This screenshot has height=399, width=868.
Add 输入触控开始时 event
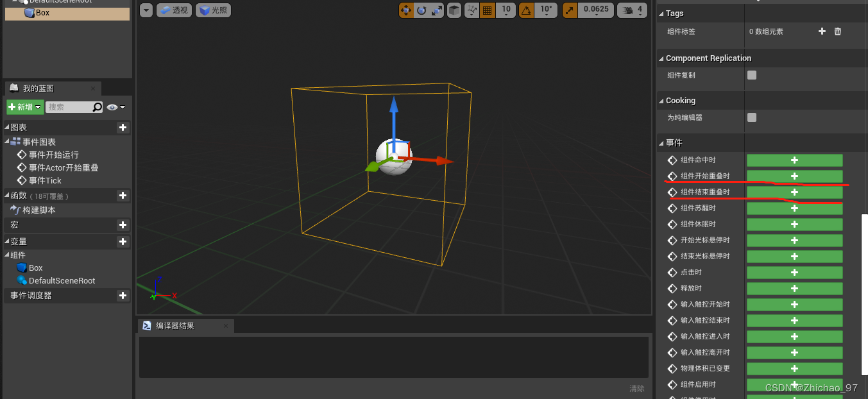tap(794, 305)
